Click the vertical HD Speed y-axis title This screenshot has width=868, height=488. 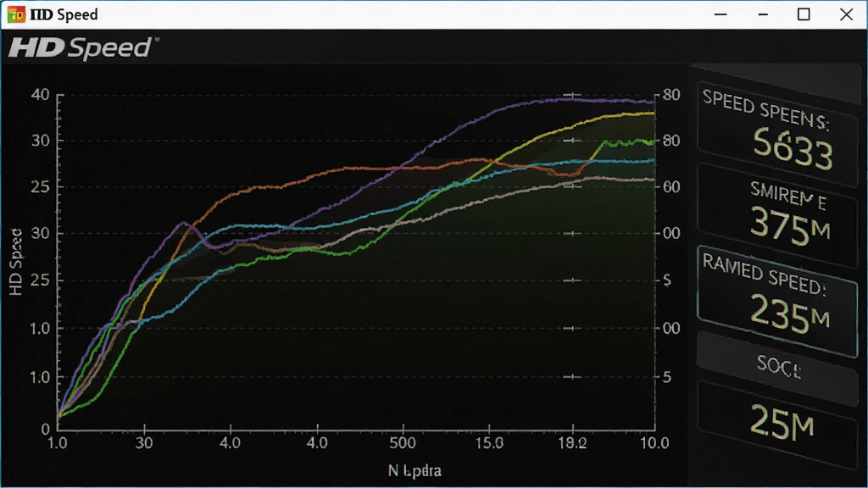(x=16, y=262)
